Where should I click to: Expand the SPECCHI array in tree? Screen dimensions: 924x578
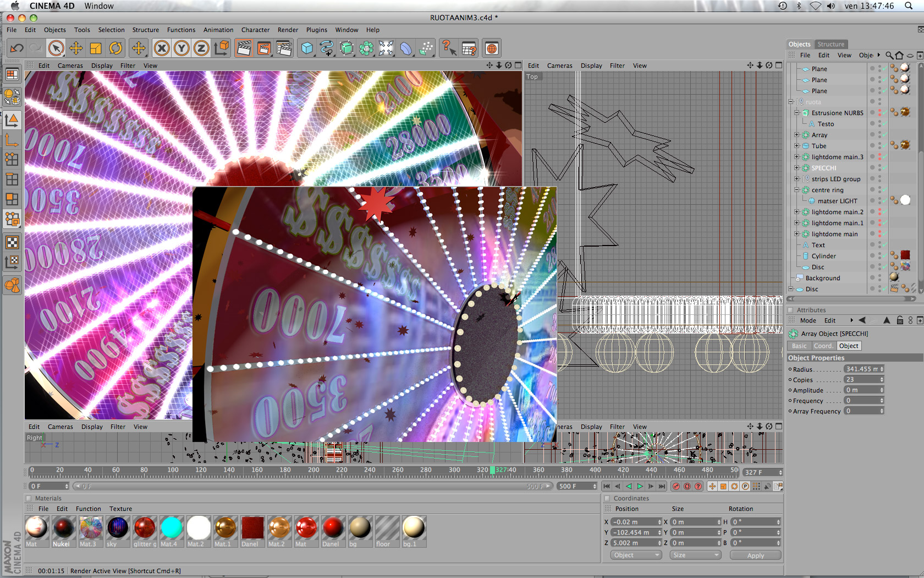pos(797,168)
